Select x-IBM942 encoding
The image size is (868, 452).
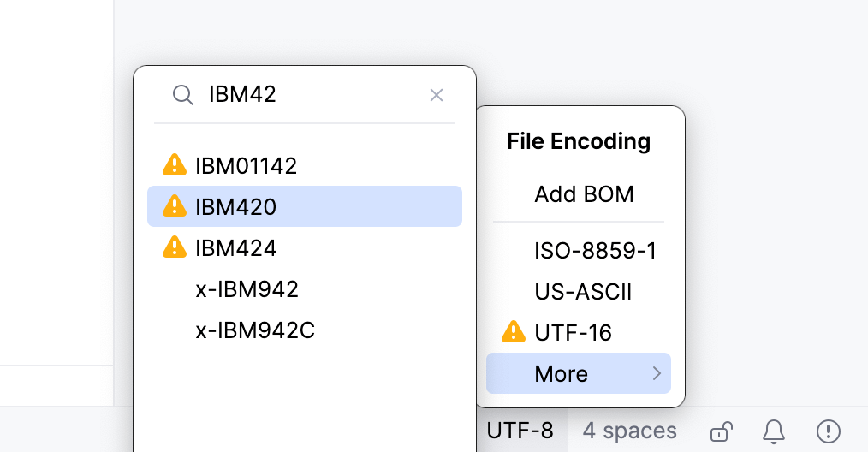coord(247,289)
